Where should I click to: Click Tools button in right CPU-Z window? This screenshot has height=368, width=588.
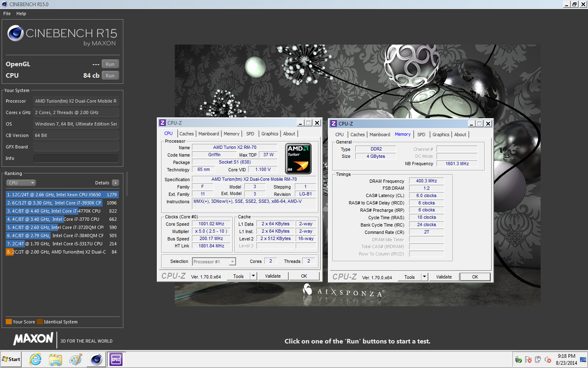[x=410, y=277]
